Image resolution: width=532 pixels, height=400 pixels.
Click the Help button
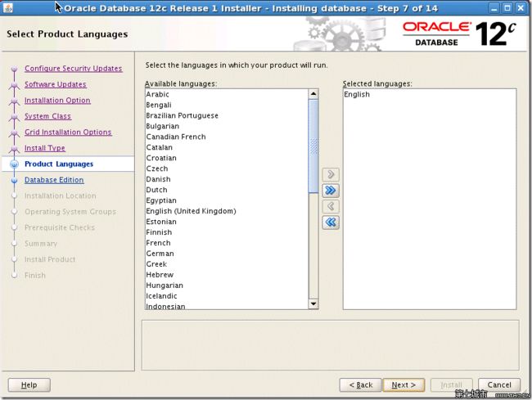click(29, 385)
